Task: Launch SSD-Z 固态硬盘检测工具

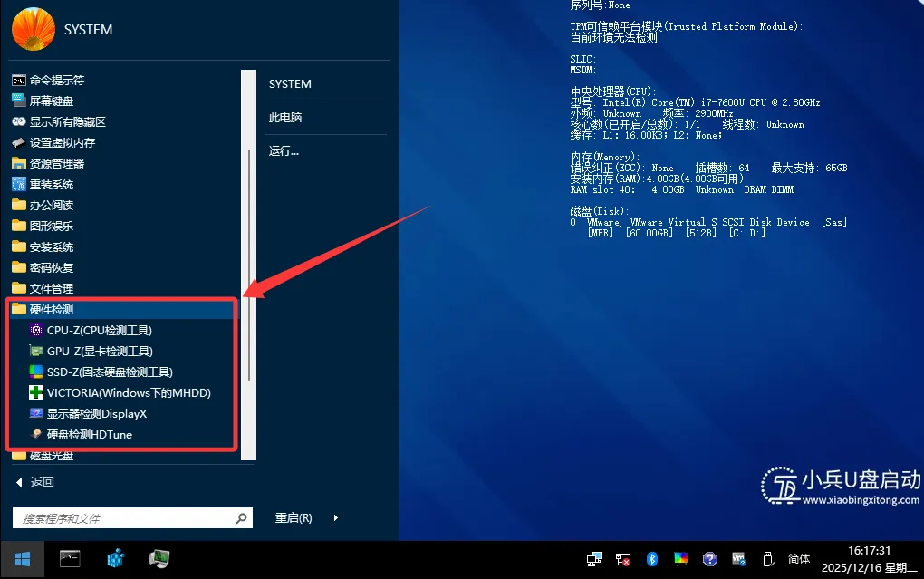Action: pos(111,372)
